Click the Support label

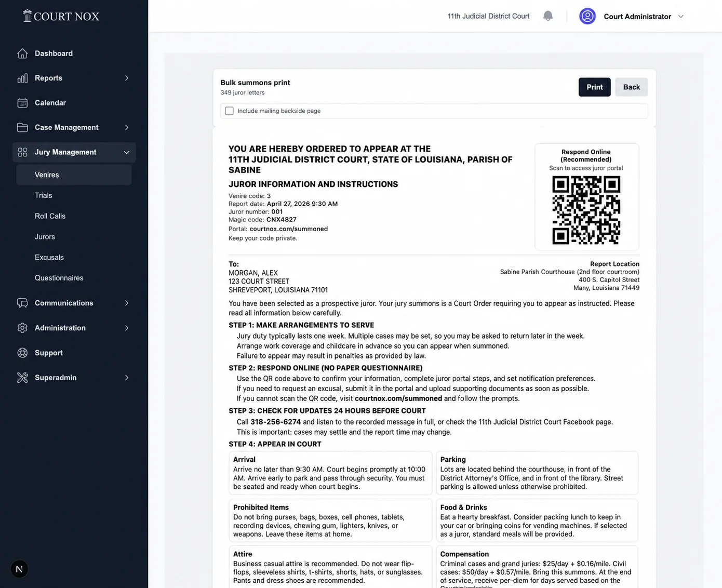(49, 353)
